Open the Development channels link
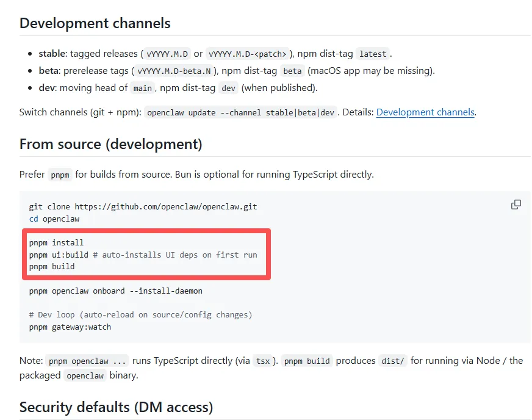Screen dimensions: 532x420 click(x=425, y=112)
